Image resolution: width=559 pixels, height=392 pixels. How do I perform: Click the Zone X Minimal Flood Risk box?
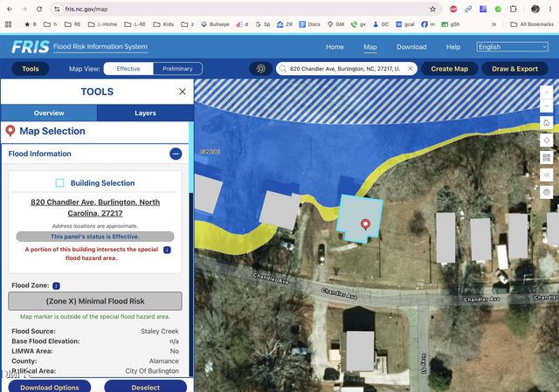tap(95, 301)
